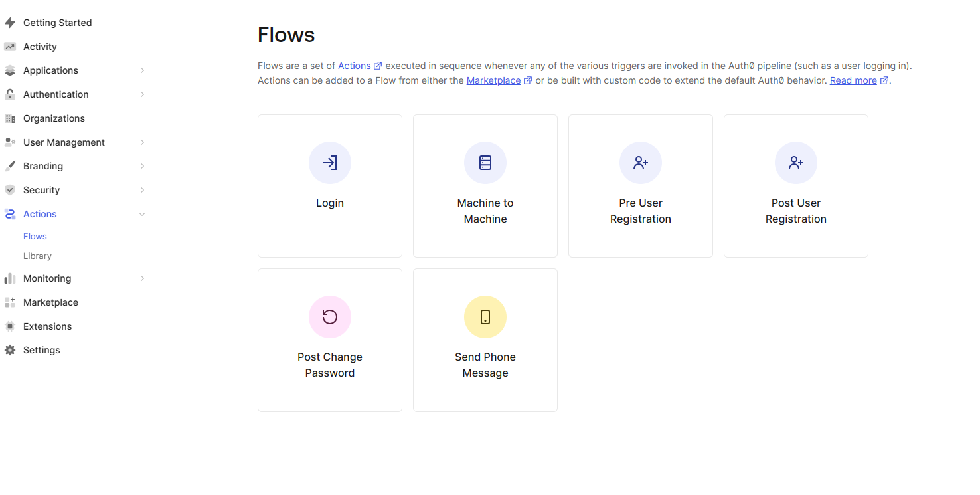Image resolution: width=980 pixels, height=495 pixels.
Task: Open the User Management menu item
Action: 64,142
